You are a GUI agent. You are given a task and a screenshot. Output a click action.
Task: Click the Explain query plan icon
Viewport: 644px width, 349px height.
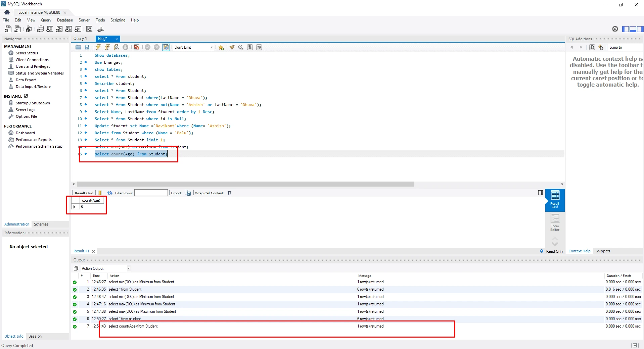(x=116, y=47)
